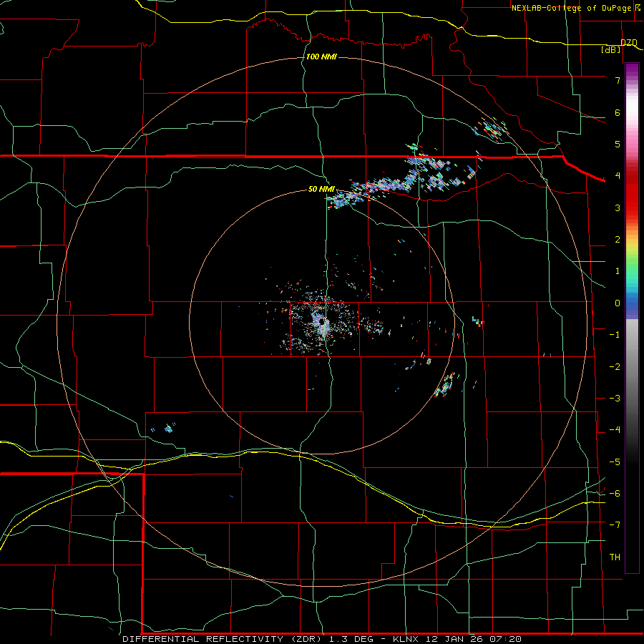
Task: Click the -7 value on color scale
Action: pos(615,525)
